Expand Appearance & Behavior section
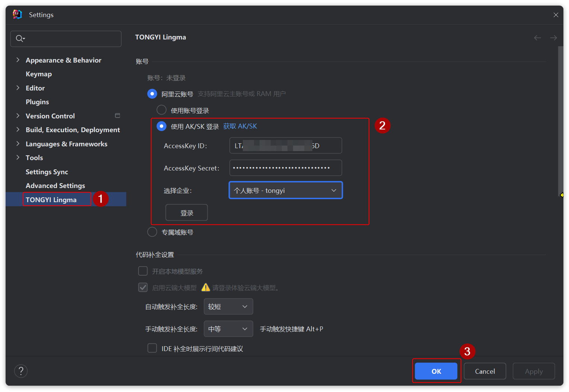The image size is (569, 392). coord(18,60)
